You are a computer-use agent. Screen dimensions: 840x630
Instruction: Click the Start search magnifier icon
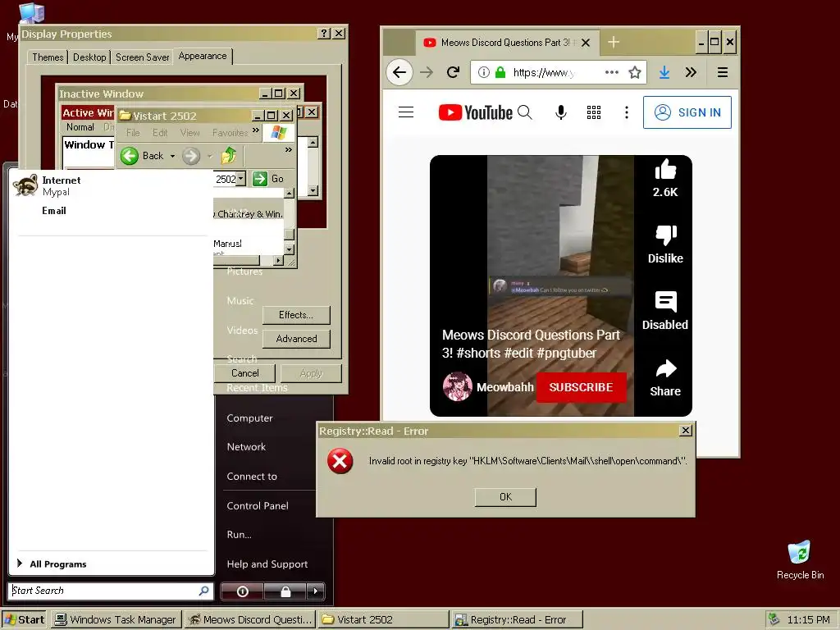(203, 591)
